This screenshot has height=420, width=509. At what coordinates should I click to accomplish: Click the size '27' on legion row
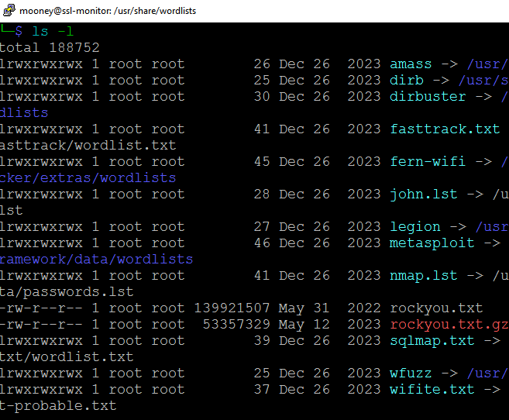pyautogui.click(x=262, y=226)
